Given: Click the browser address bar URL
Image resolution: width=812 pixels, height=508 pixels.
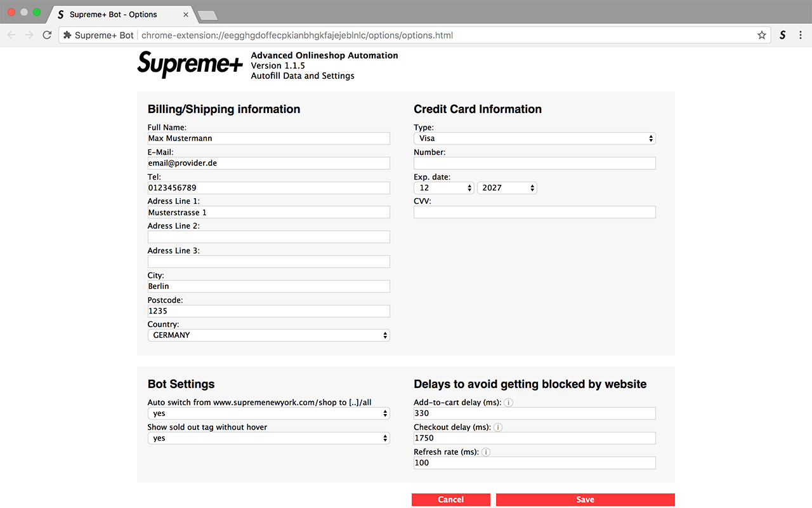Looking at the screenshot, I should (297, 36).
